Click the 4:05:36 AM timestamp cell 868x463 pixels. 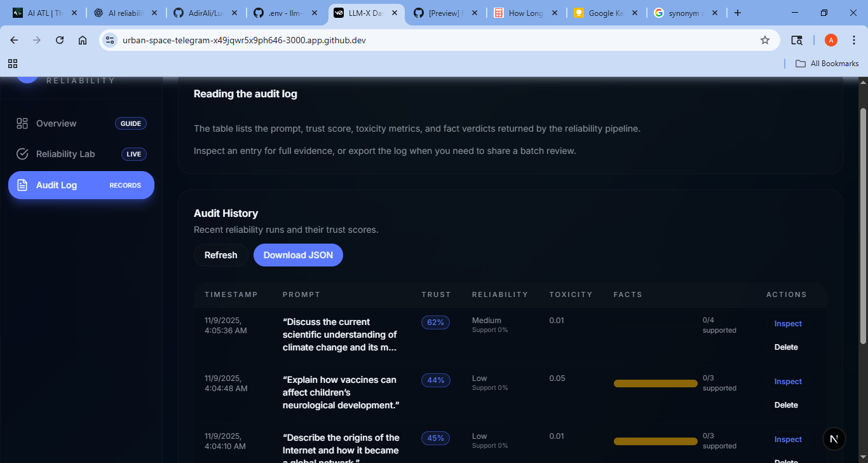(226, 326)
